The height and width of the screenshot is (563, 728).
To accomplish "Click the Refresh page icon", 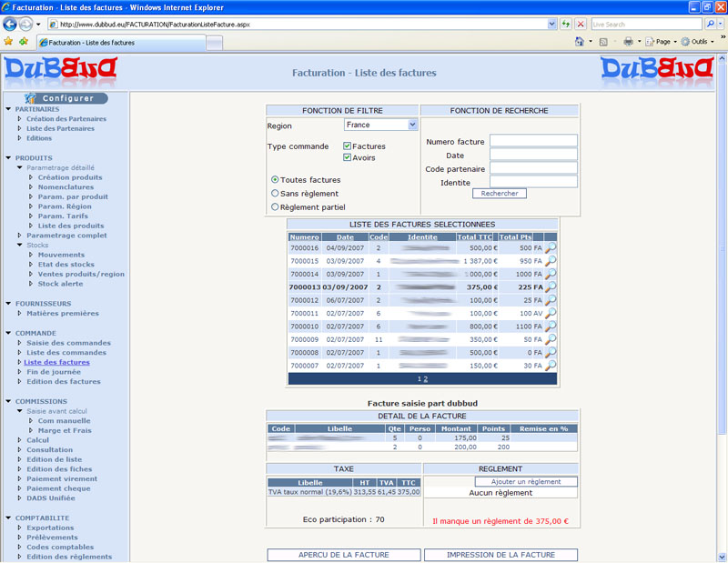I will 567,24.
